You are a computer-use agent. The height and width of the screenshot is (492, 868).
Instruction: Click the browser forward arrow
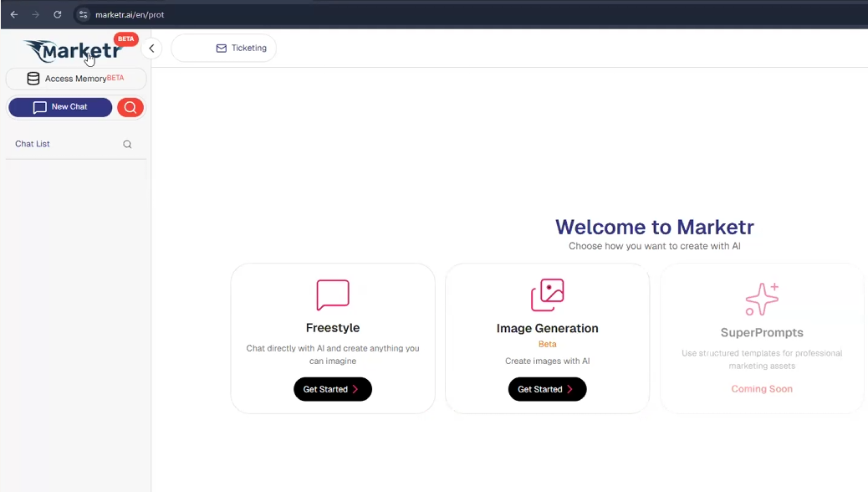(x=35, y=14)
